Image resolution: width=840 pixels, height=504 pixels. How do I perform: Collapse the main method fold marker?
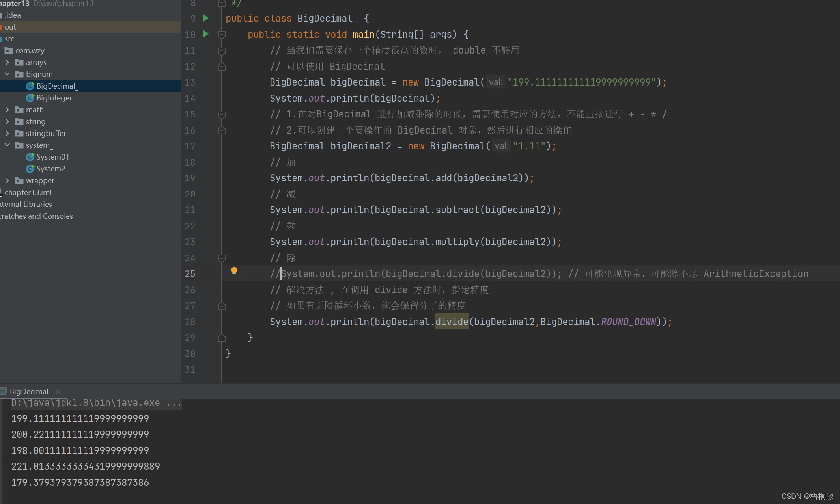(222, 35)
